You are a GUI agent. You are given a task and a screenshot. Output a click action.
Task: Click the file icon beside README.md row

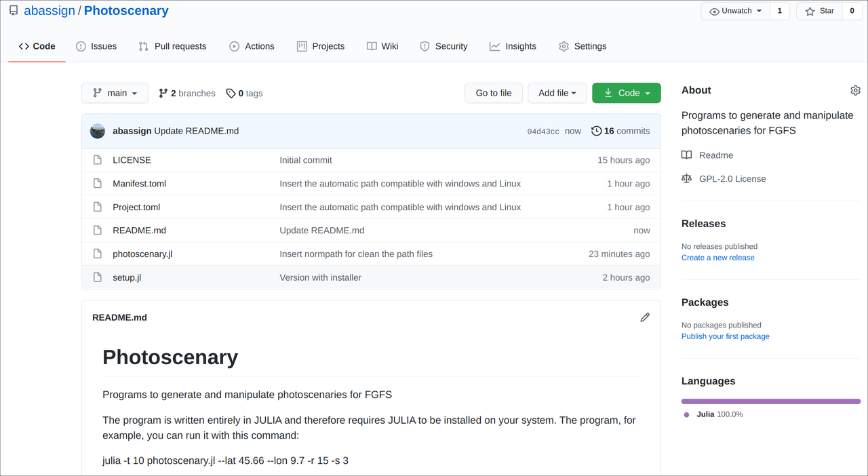pyautogui.click(x=98, y=231)
